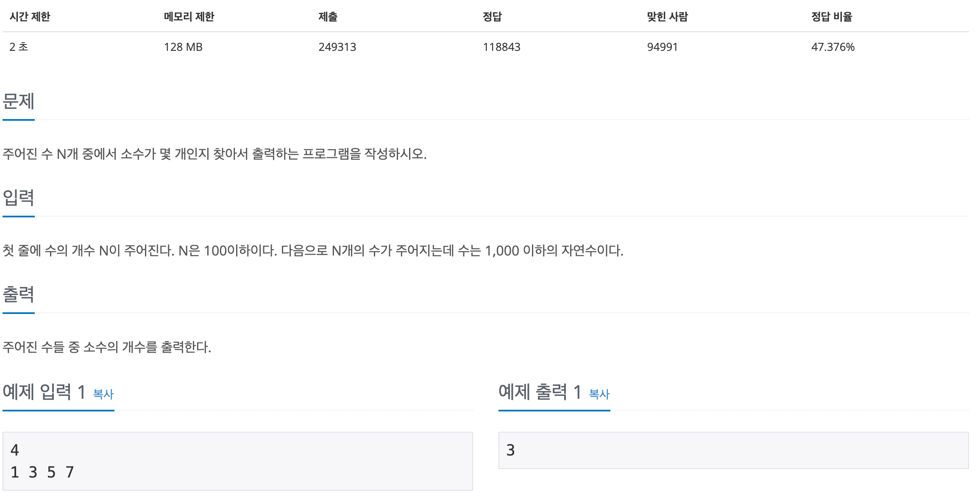980x500 pixels.
Task: Click the 128 MB memory limit value
Action: [183, 47]
